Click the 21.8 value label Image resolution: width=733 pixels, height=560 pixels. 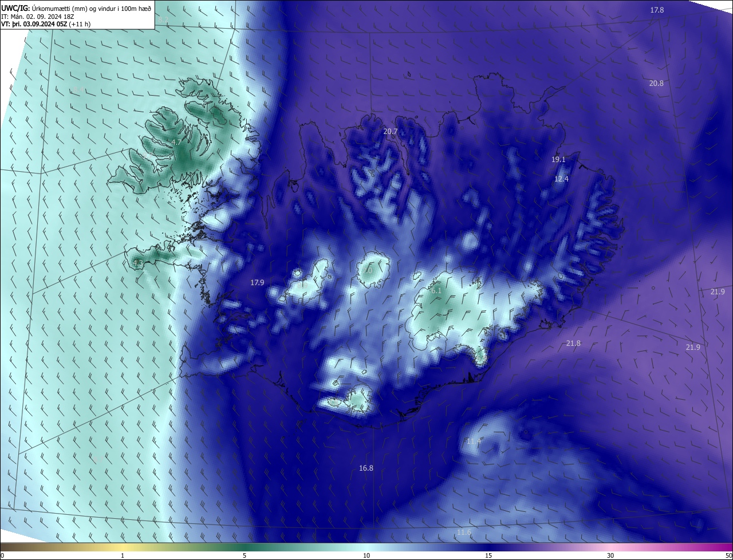click(573, 343)
